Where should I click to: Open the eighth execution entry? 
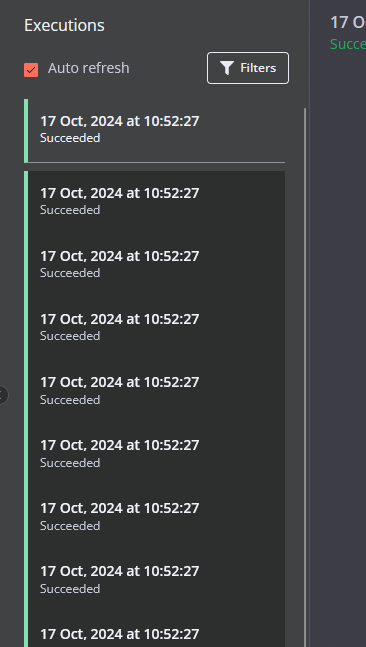click(x=155, y=581)
